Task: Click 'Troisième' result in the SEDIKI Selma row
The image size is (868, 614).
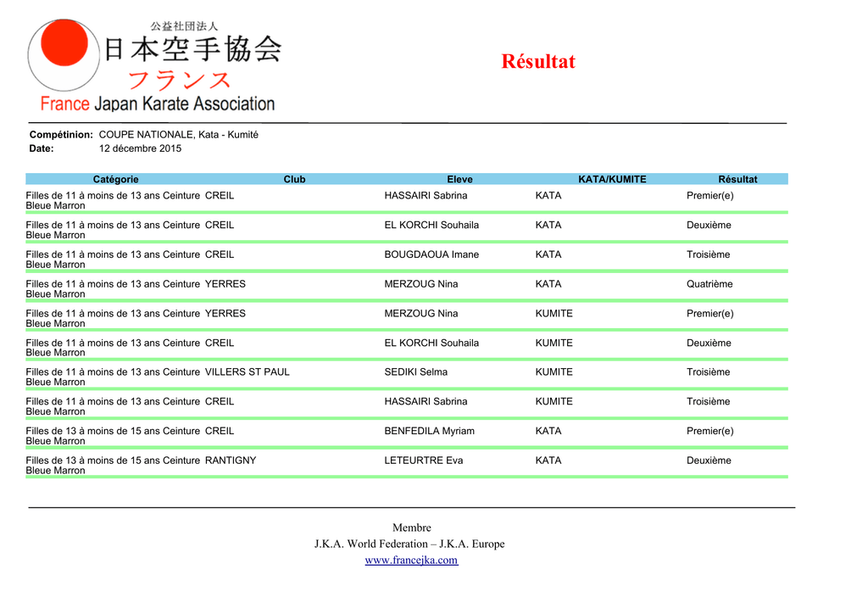Action: click(709, 372)
